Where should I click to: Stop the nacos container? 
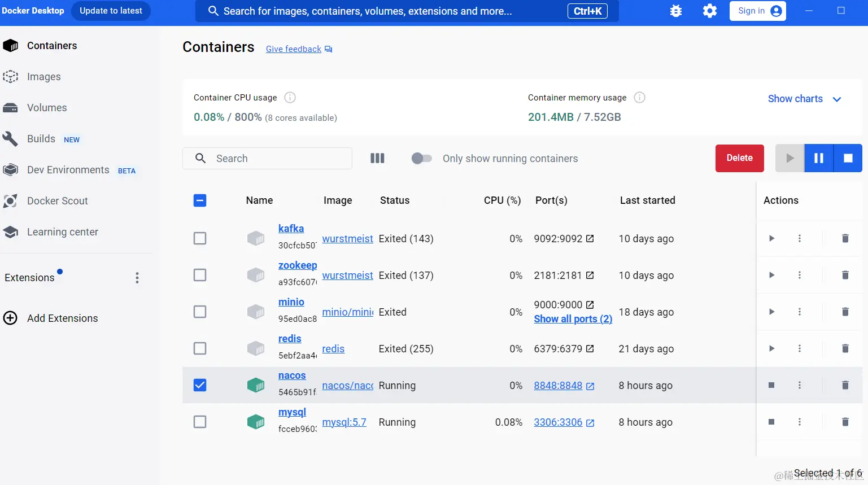(771, 385)
